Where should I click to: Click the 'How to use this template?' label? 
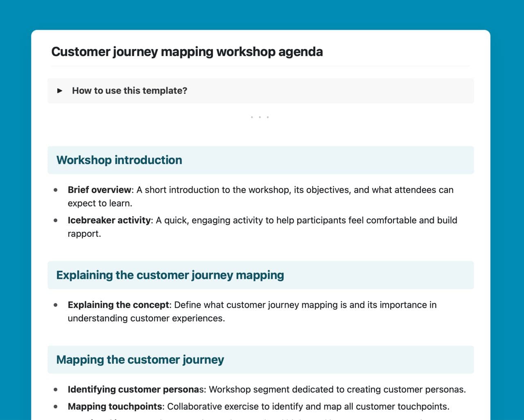pyautogui.click(x=129, y=91)
